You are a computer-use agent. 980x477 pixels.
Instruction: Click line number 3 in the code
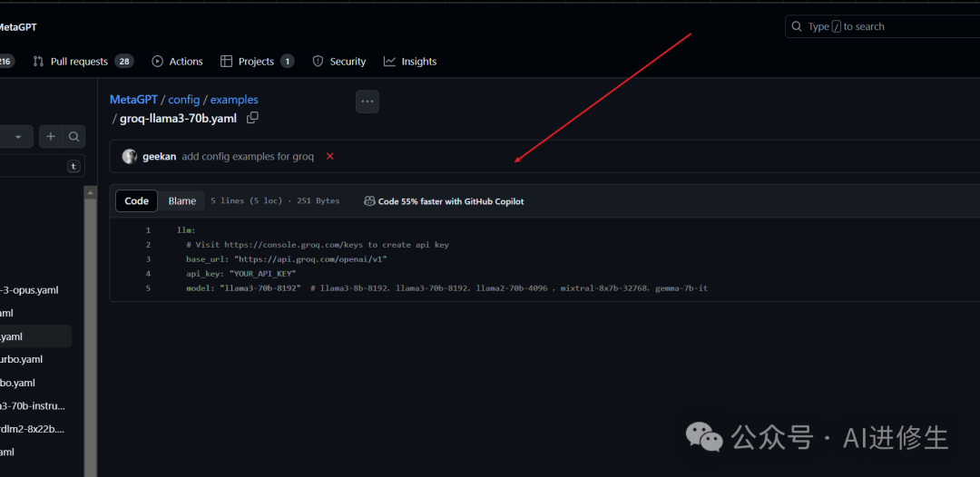tap(148, 259)
